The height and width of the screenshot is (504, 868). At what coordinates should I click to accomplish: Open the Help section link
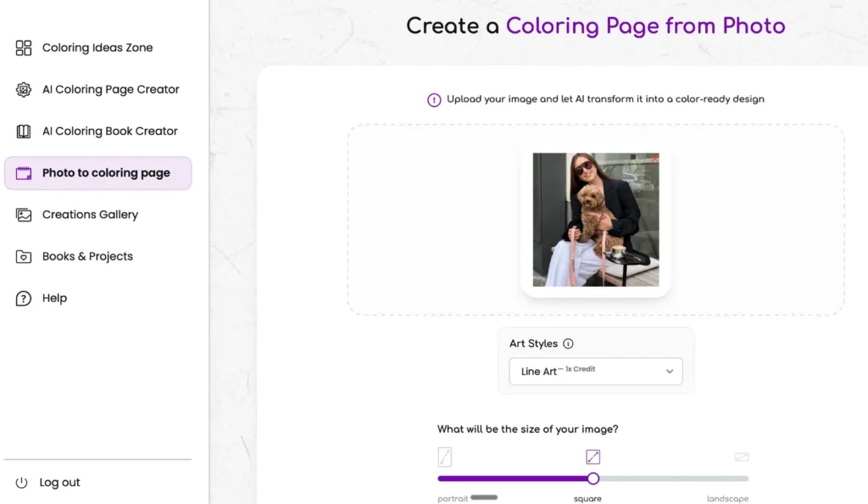click(x=53, y=298)
